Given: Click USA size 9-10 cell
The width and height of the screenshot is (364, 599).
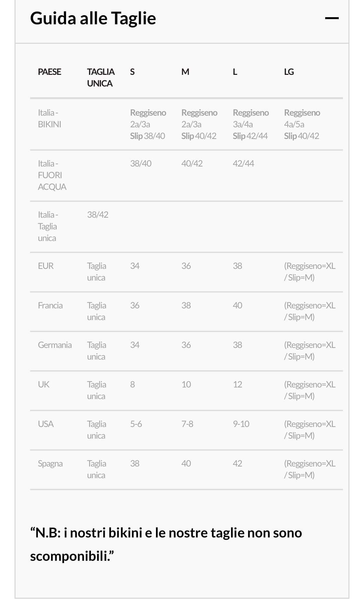Looking at the screenshot, I should (241, 424).
